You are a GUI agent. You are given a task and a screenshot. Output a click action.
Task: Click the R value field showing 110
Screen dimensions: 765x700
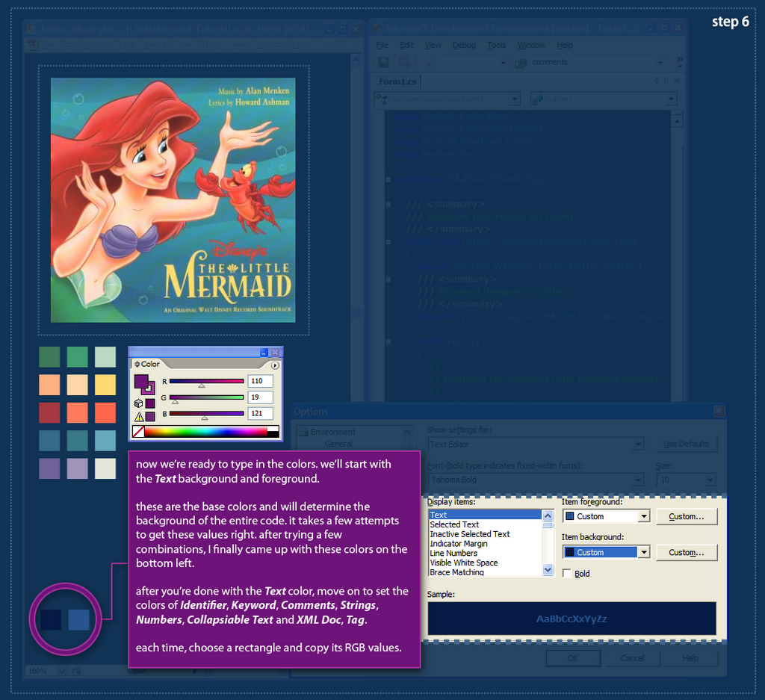pyautogui.click(x=260, y=381)
